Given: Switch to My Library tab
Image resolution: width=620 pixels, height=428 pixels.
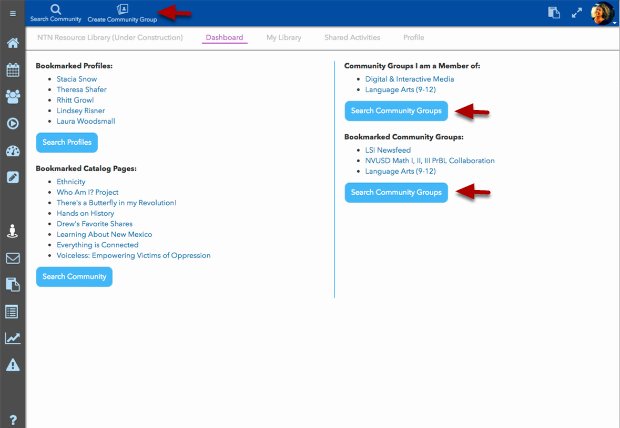Looking at the screenshot, I should coord(284,38).
